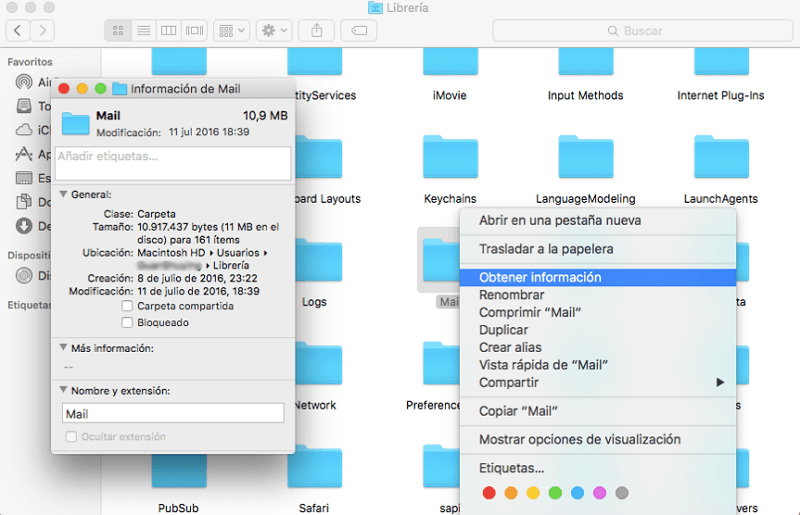Select the Keychains folder
The width and height of the screenshot is (800, 515).
coord(450,157)
